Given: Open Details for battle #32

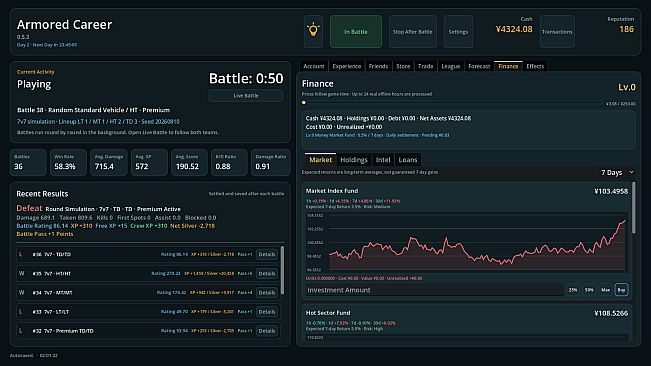Looking at the screenshot, I should [x=267, y=331].
